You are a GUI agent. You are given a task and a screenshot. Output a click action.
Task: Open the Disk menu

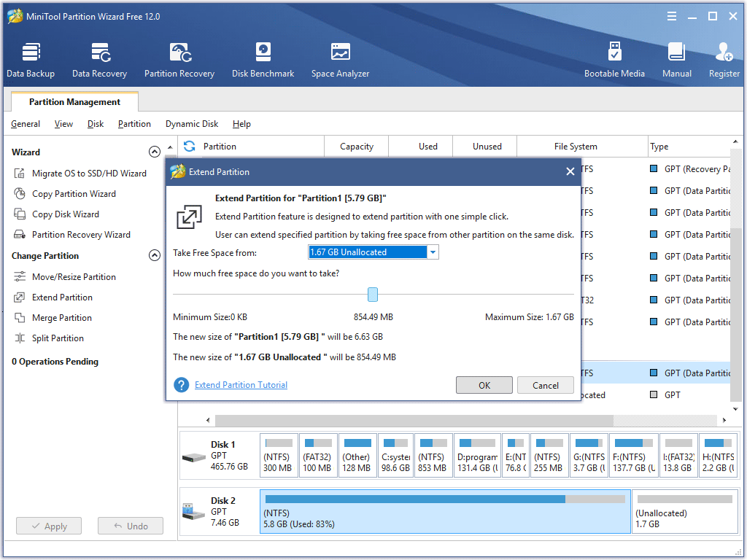96,124
